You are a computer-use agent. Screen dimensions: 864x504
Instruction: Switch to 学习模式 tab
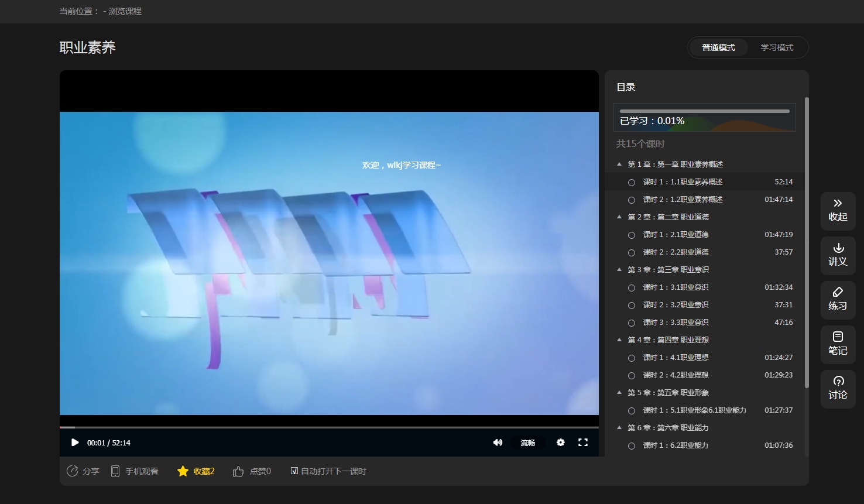click(x=777, y=47)
